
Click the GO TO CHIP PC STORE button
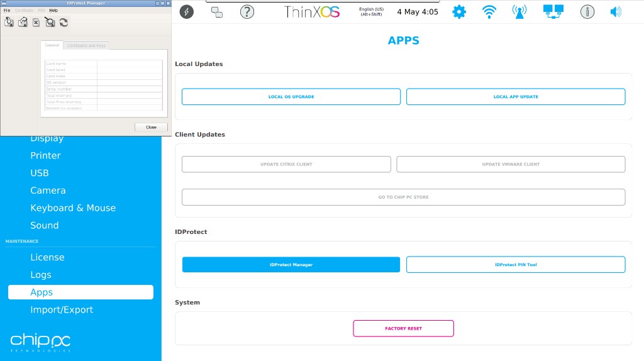(404, 197)
